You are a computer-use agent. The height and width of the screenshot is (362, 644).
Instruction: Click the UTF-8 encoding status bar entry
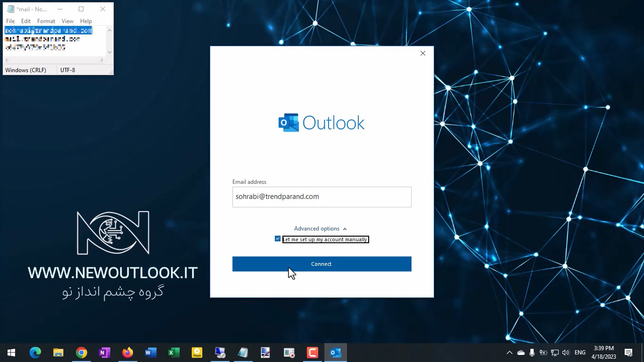tap(68, 70)
